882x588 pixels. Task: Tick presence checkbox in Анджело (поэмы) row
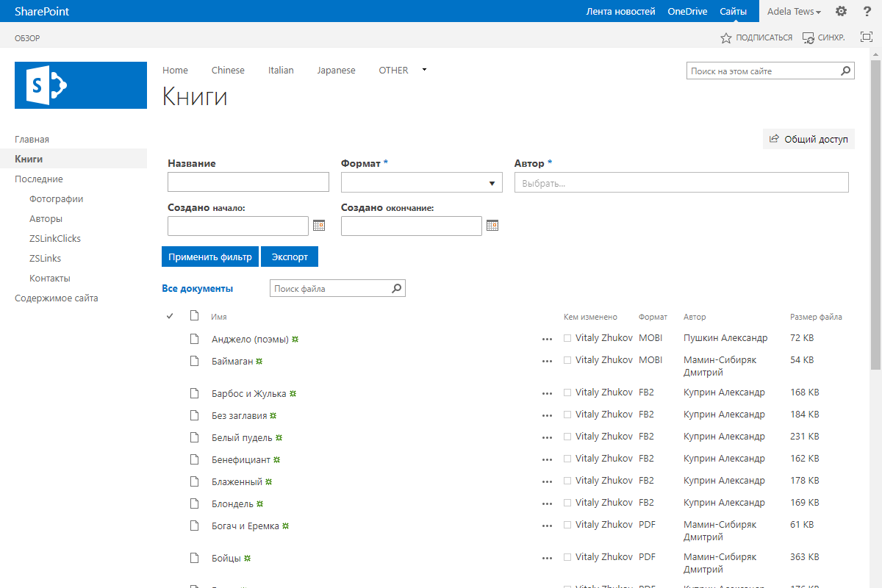[x=567, y=339]
